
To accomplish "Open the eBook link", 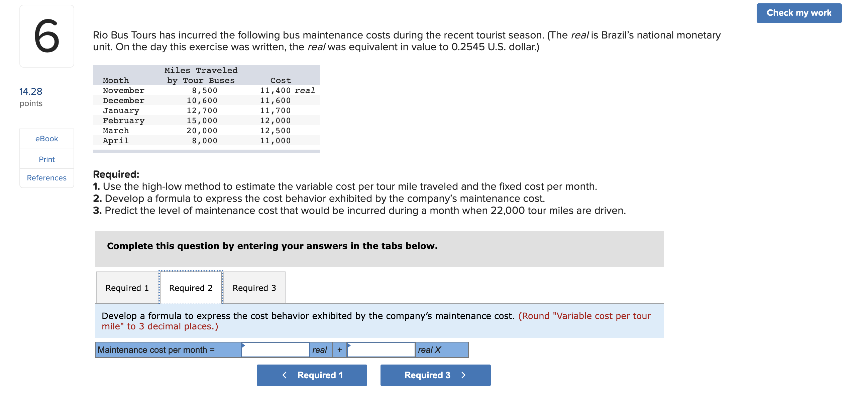I will point(46,138).
